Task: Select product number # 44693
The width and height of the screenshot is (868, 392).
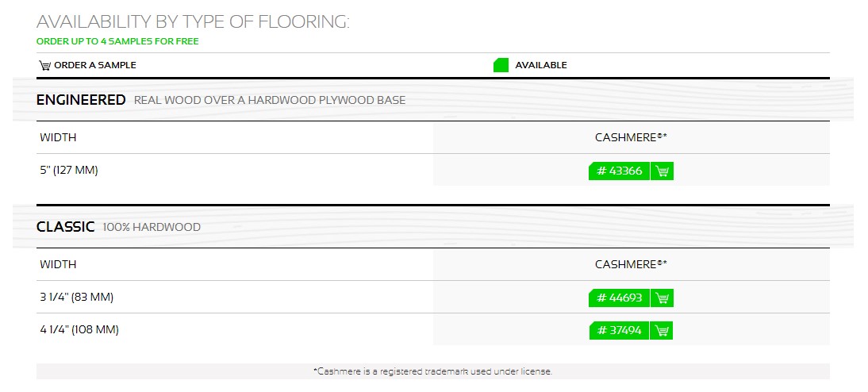Action: (x=619, y=298)
